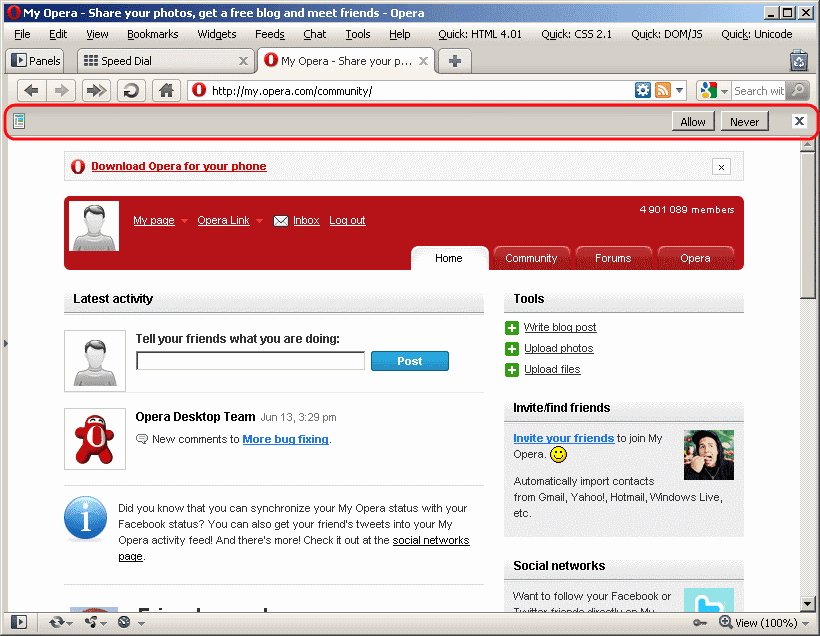Open Download Opera for your phone link

point(179,166)
